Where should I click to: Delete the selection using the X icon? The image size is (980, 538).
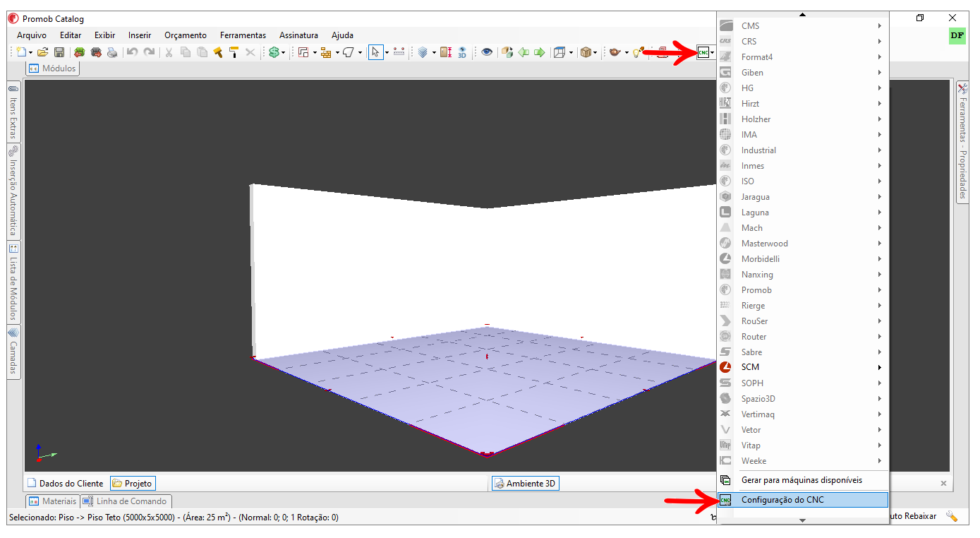pos(250,52)
